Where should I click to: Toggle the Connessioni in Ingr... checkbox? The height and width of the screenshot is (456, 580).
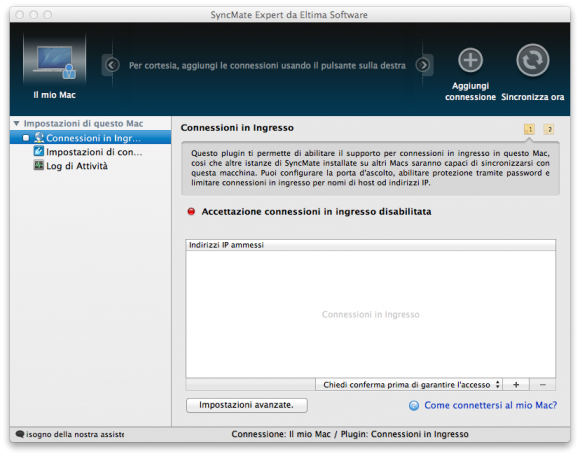pyautogui.click(x=26, y=138)
